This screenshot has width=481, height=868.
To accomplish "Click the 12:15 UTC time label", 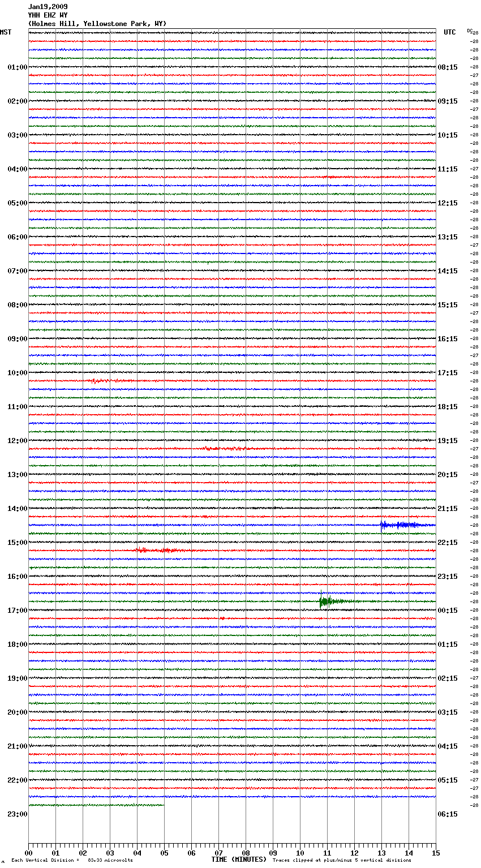I will tap(448, 203).
